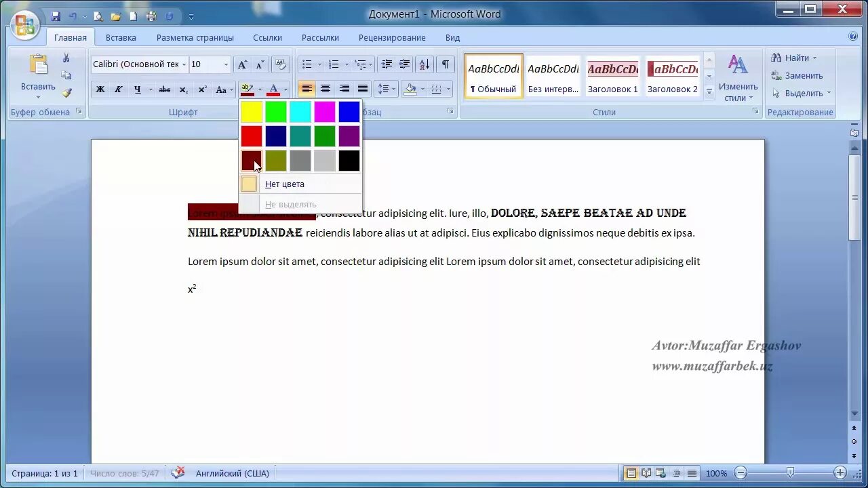Image resolution: width=868 pixels, height=488 pixels.
Task: Open the Calibri font name dropdown
Action: coord(184,64)
